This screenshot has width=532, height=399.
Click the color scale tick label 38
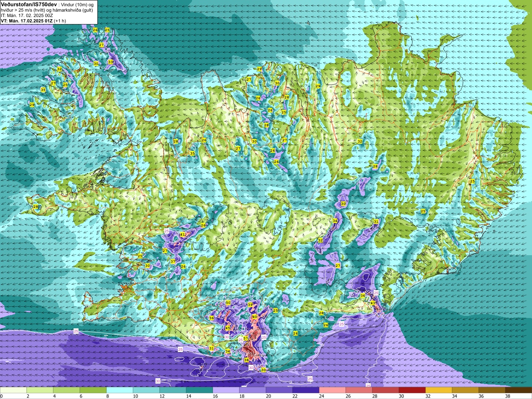pos(507,396)
